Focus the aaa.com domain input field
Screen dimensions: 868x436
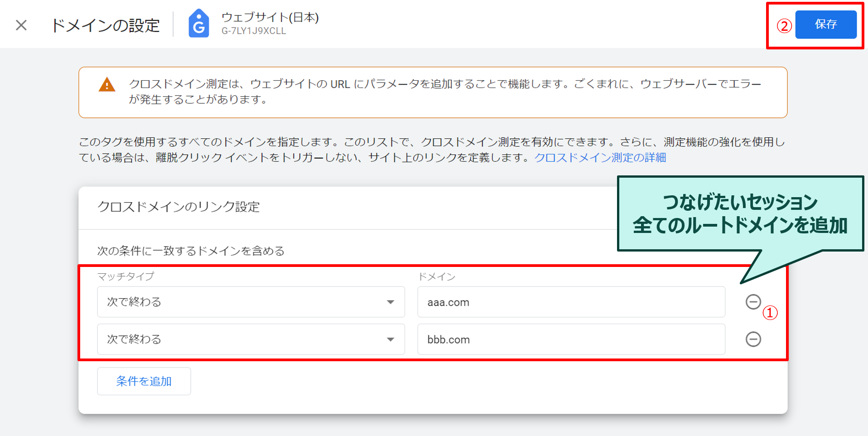tap(571, 302)
